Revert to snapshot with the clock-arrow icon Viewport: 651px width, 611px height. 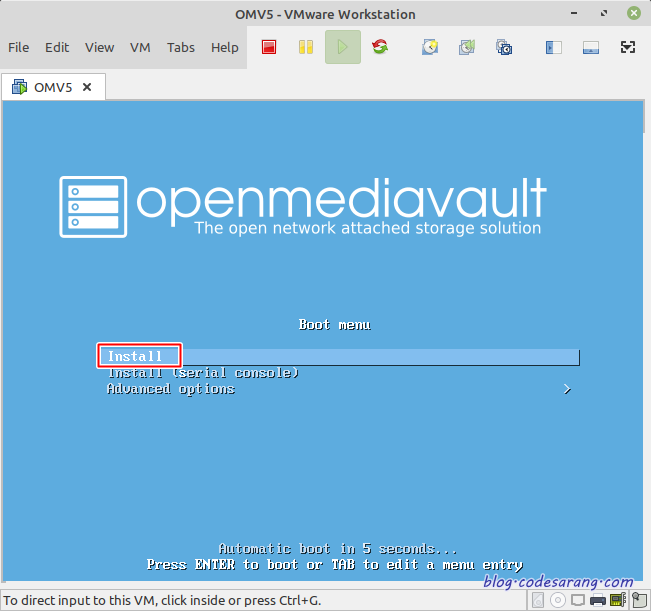pos(467,47)
